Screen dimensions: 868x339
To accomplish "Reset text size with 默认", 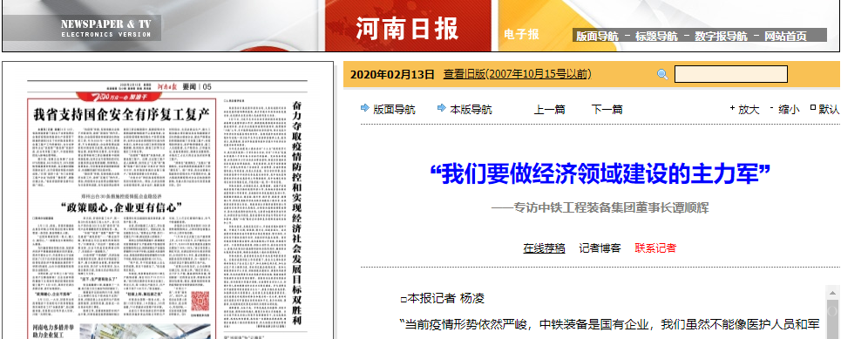I will [829, 110].
